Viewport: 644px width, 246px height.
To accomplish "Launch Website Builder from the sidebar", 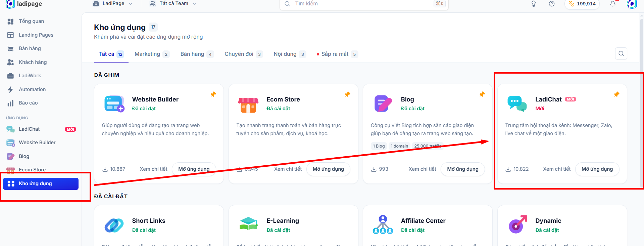I will [37, 142].
